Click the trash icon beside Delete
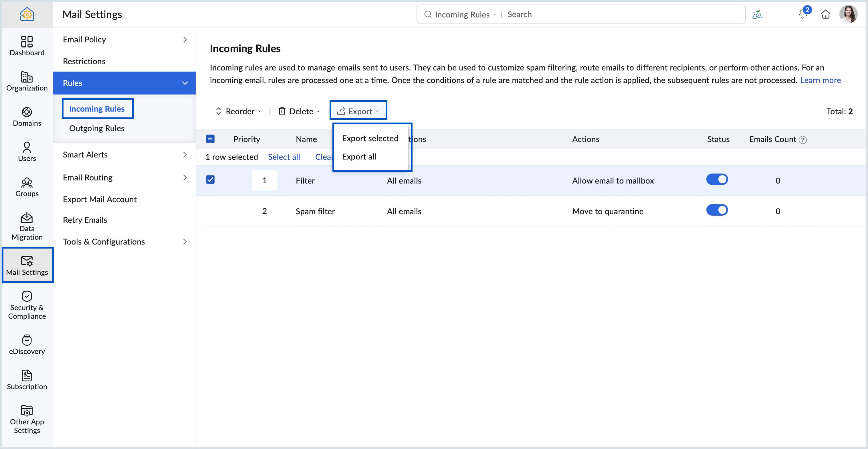 (282, 111)
